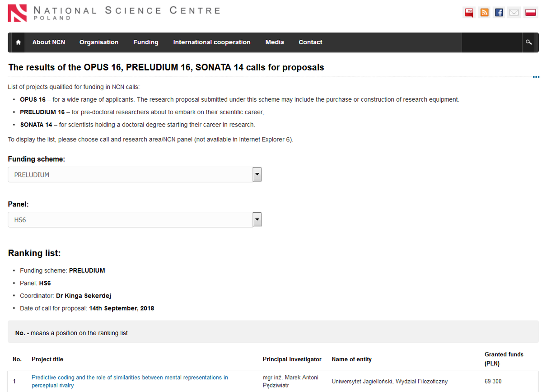Image resolution: width=542 pixels, height=392 pixels.
Task: Click the PRELUDIUM funding scheme field
Action: (x=135, y=175)
